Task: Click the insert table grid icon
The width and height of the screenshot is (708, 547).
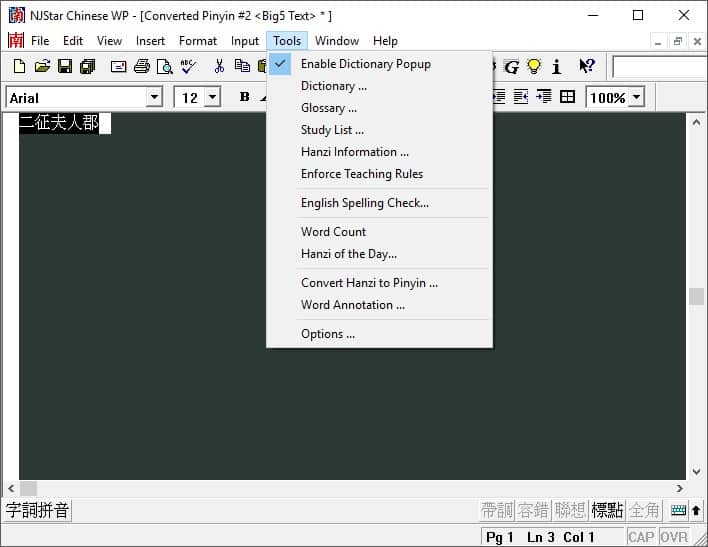Action: (567, 97)
